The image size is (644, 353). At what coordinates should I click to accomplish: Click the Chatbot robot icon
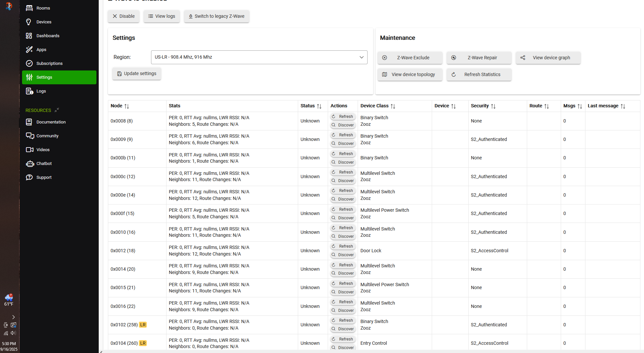pos(30,164)
